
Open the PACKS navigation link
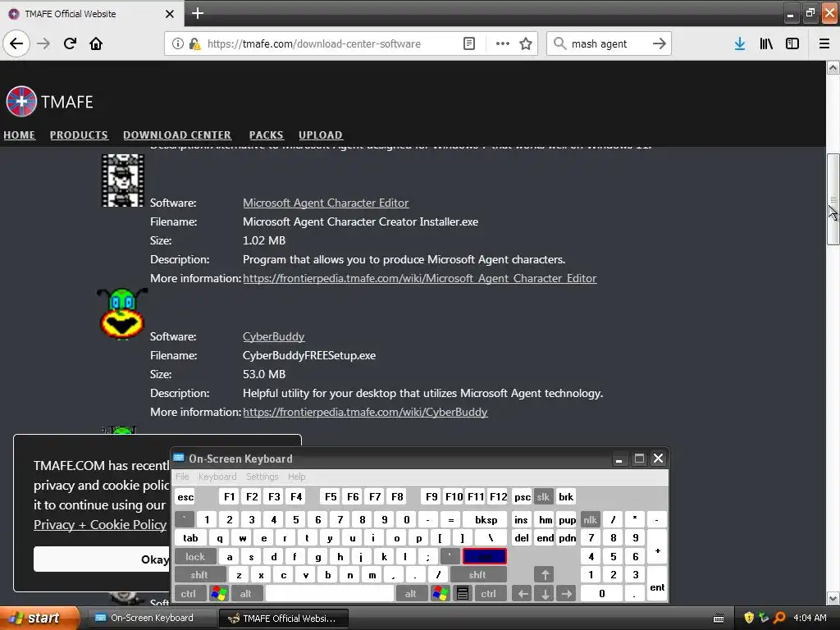click(x=266, y=135)
